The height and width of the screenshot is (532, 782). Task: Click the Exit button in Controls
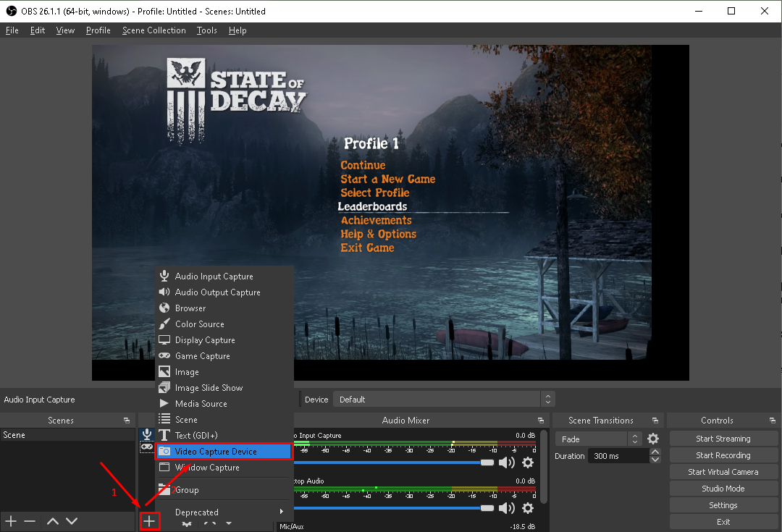tap(723, 522)
